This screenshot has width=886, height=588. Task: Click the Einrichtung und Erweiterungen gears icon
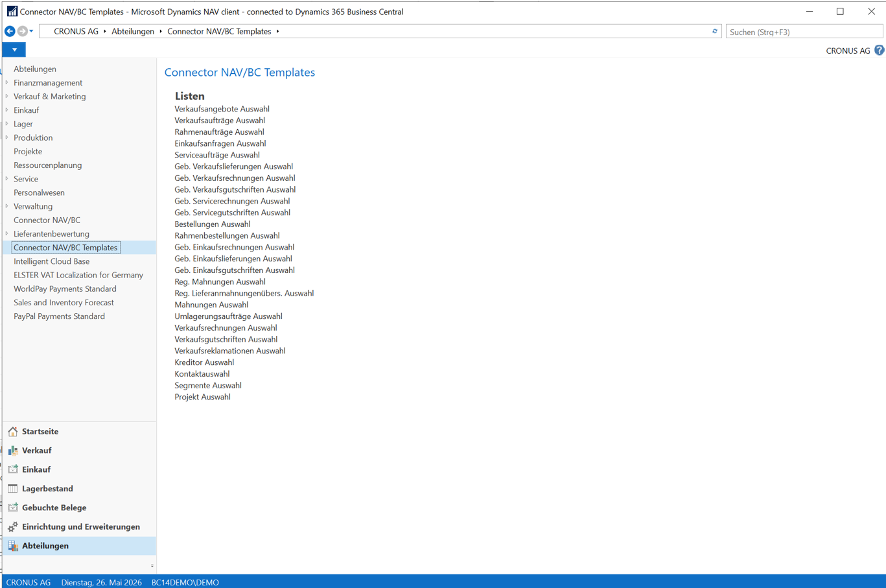(13, 527)
